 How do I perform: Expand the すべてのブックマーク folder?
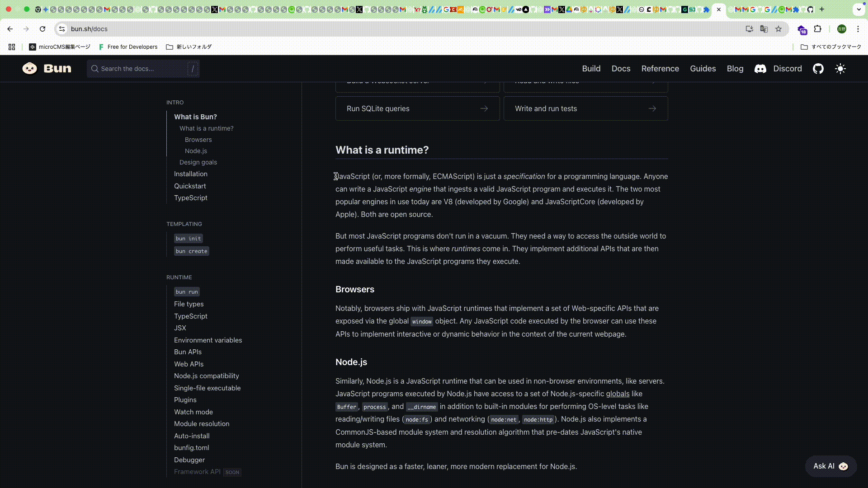(831, 47)
